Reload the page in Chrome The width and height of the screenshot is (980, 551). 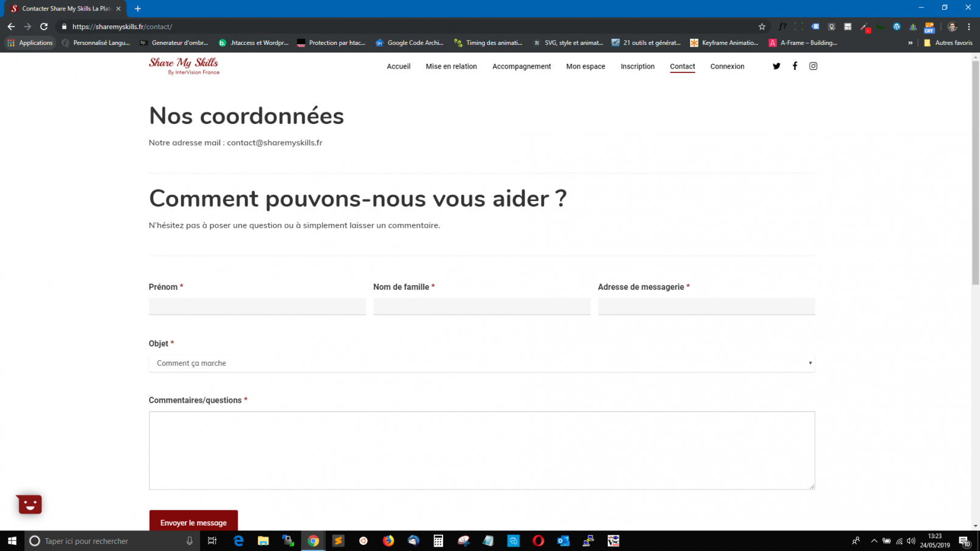(44, 27)
